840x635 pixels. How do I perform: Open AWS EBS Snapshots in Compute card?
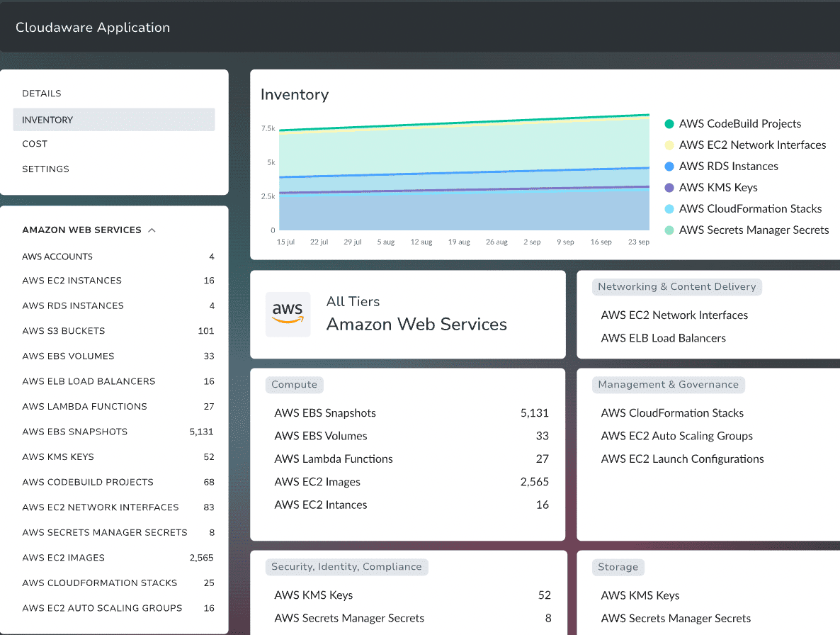point(325,413)
